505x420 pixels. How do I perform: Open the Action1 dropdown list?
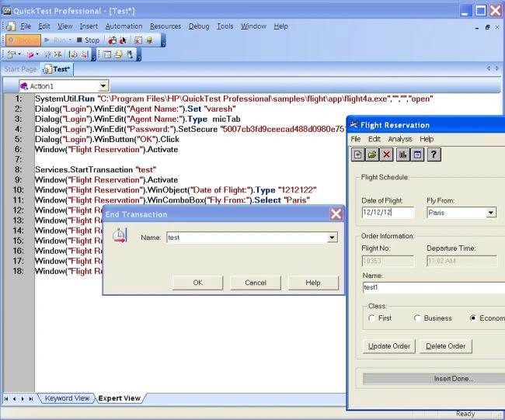(x=103, y=86)
